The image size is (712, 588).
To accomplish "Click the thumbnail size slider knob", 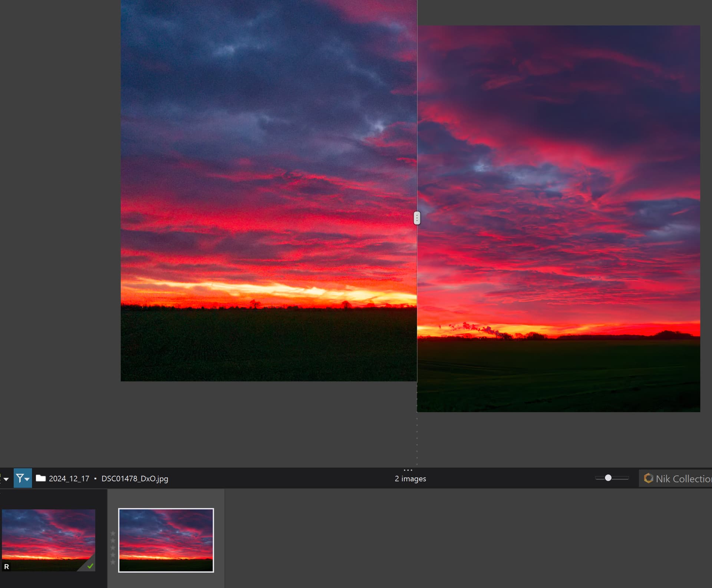I will pos(608,478).
